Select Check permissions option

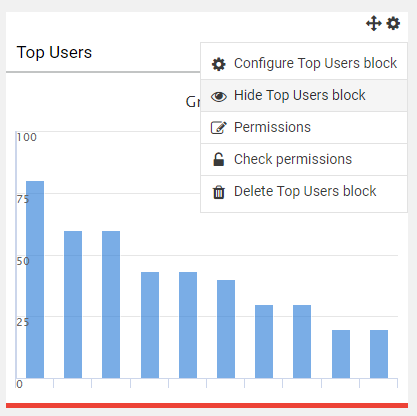pyautogui.click(x=304, y=159)
